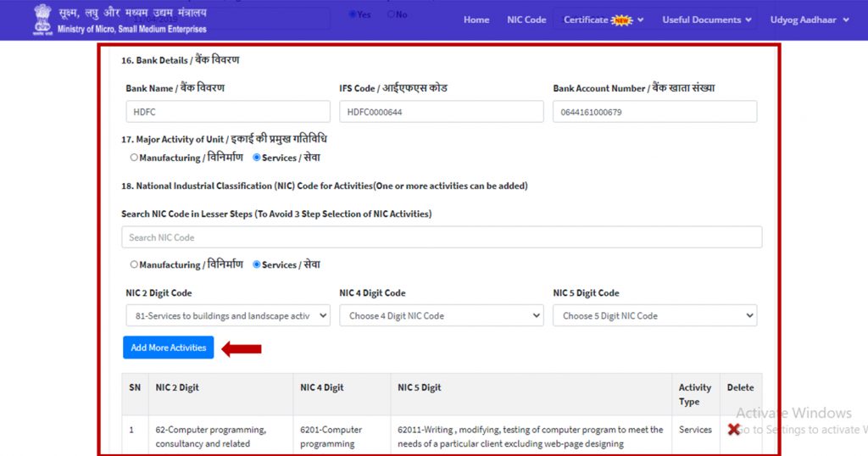
Task: Click the NEW badge beside Certificate
Action: click(x=622, y=20)
